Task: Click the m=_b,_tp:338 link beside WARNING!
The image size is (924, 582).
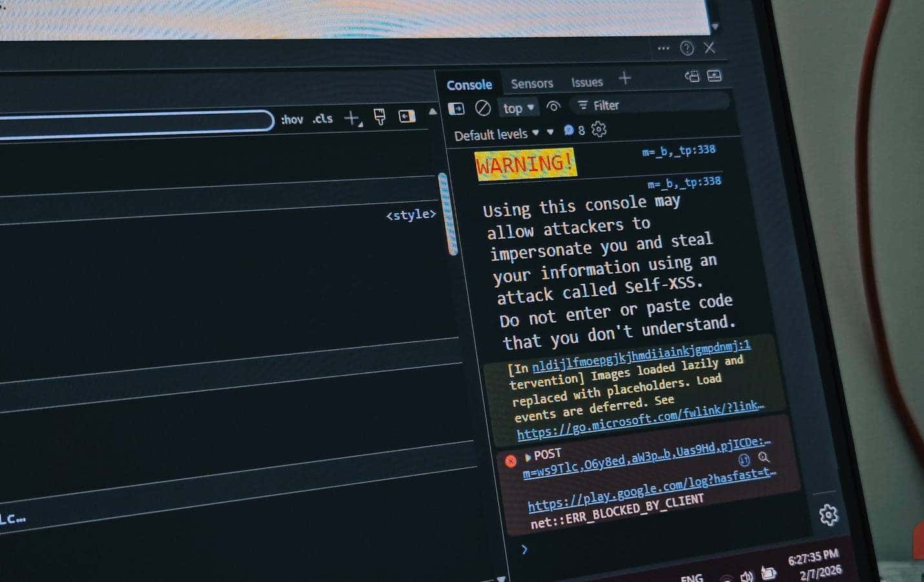Action: point(678,151)
